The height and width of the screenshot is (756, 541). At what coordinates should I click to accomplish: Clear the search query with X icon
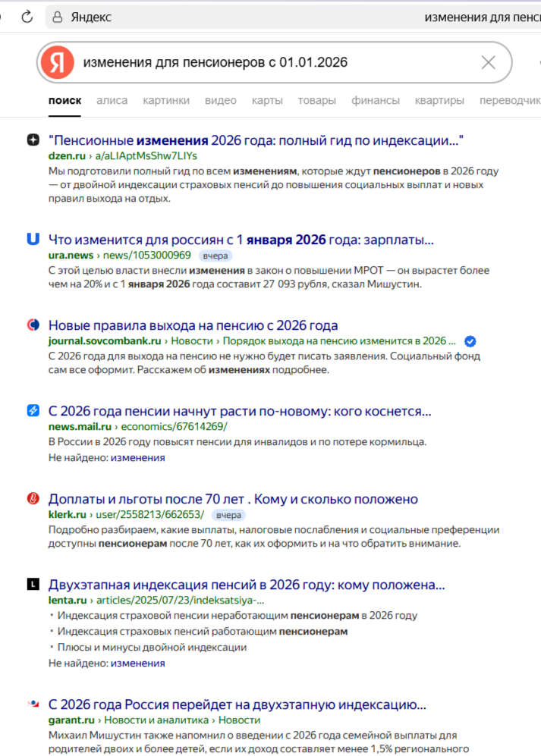click(489, 62)
